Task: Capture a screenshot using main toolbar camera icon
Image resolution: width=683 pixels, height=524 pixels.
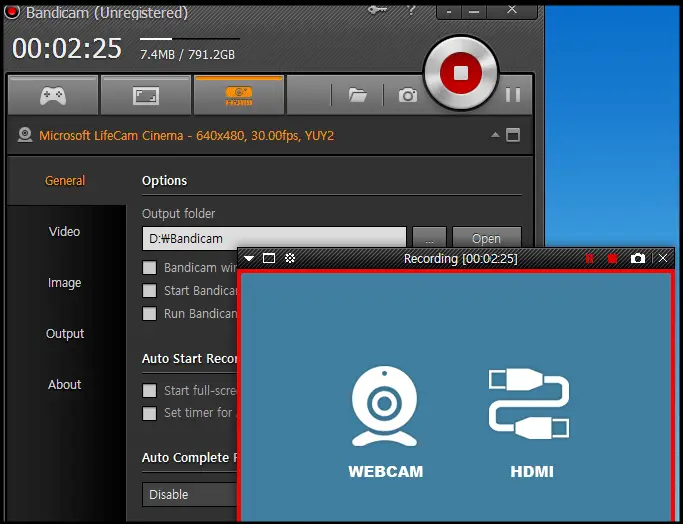Action: (x=408, y=95)
